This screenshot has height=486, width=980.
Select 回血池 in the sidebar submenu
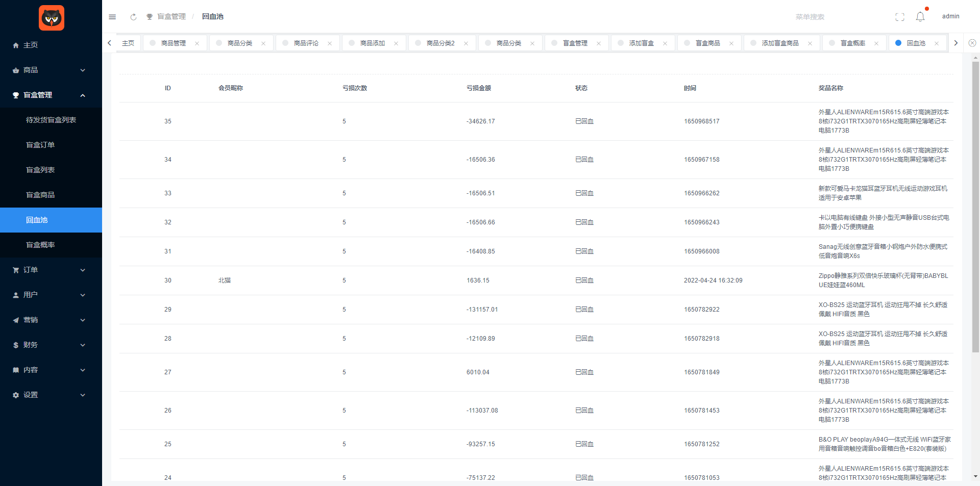51,220
